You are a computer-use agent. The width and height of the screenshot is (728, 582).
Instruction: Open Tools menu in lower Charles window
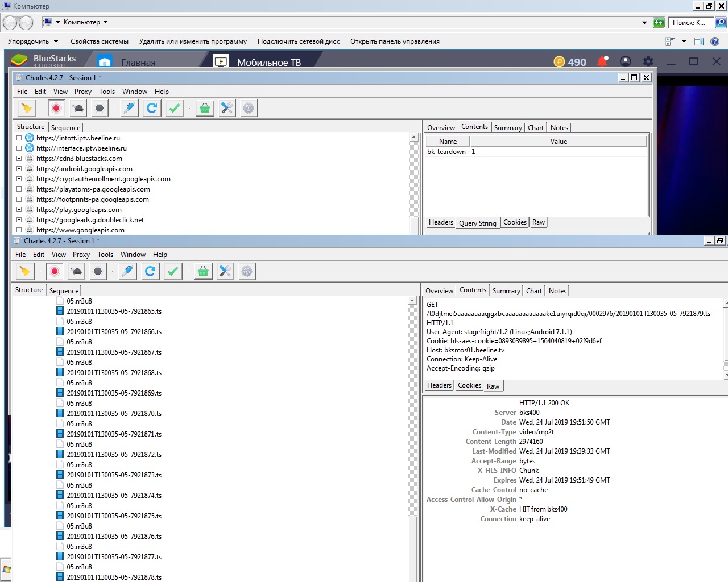click(x=105, y=255)
